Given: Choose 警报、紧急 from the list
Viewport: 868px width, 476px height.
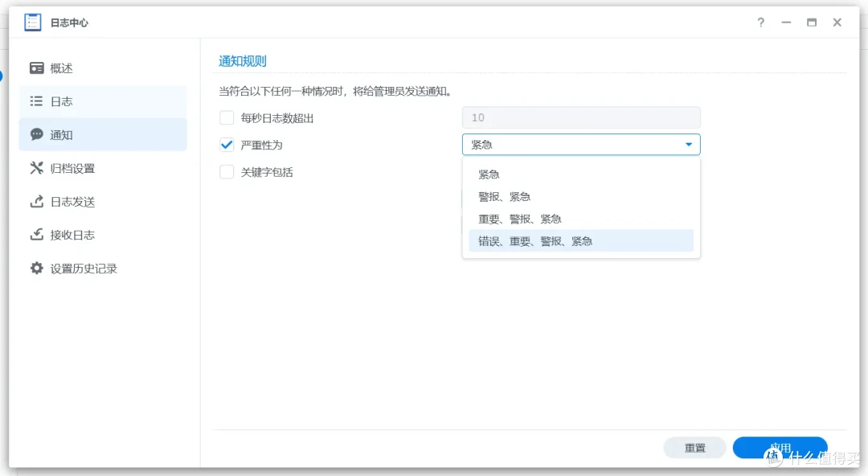Looking at the screenshot, I should tap(581, 197).
